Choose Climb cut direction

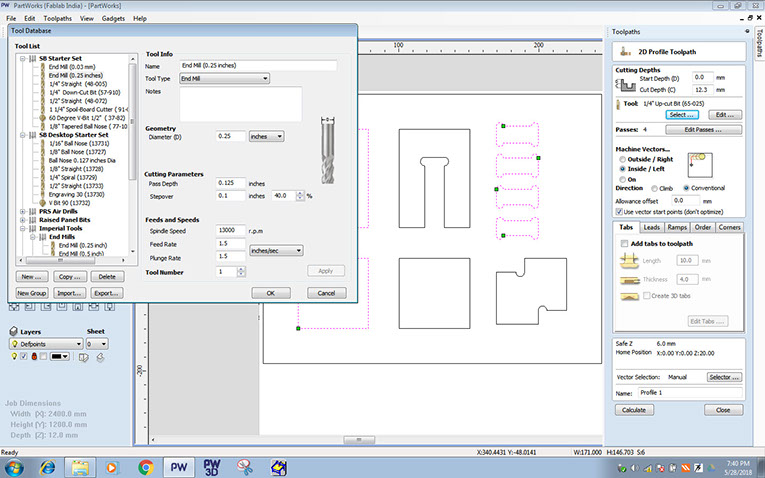pyautogui.click(x=654, y=188)
